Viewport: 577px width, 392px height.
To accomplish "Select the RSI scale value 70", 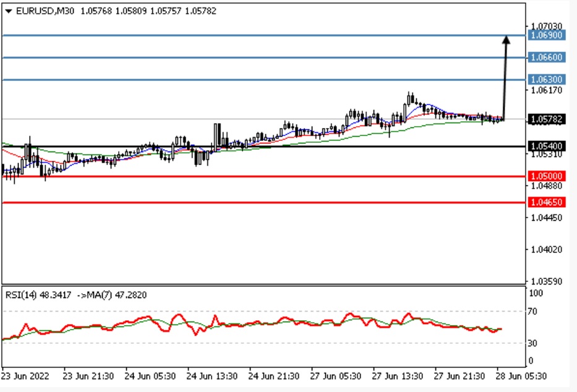I will (532, 312).
